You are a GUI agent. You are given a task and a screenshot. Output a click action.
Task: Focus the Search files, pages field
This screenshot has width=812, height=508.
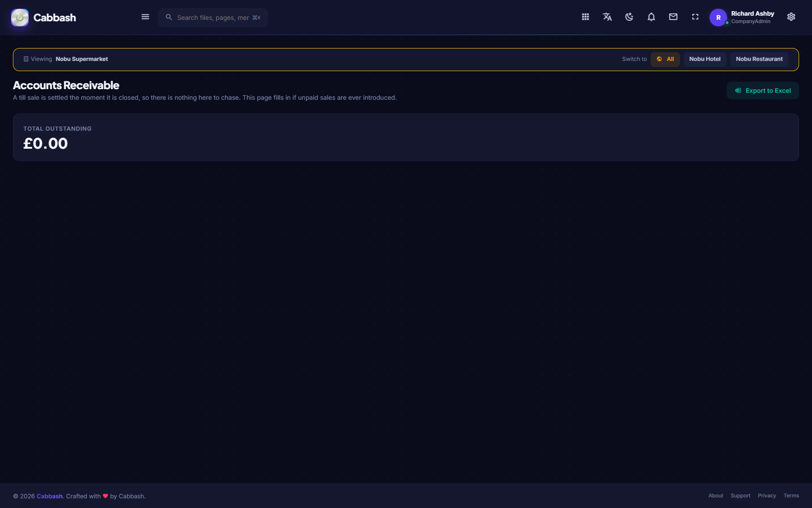[x=213, y=18]
